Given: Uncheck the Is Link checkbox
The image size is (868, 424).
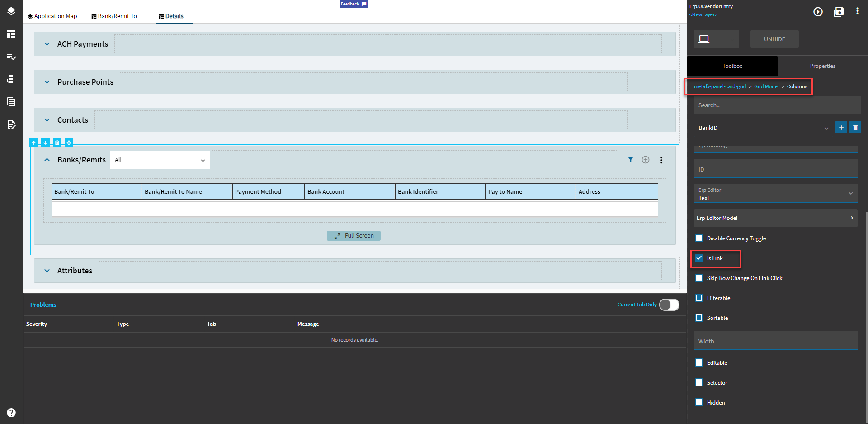Looking at the screenshot, I should coord(699,258).
